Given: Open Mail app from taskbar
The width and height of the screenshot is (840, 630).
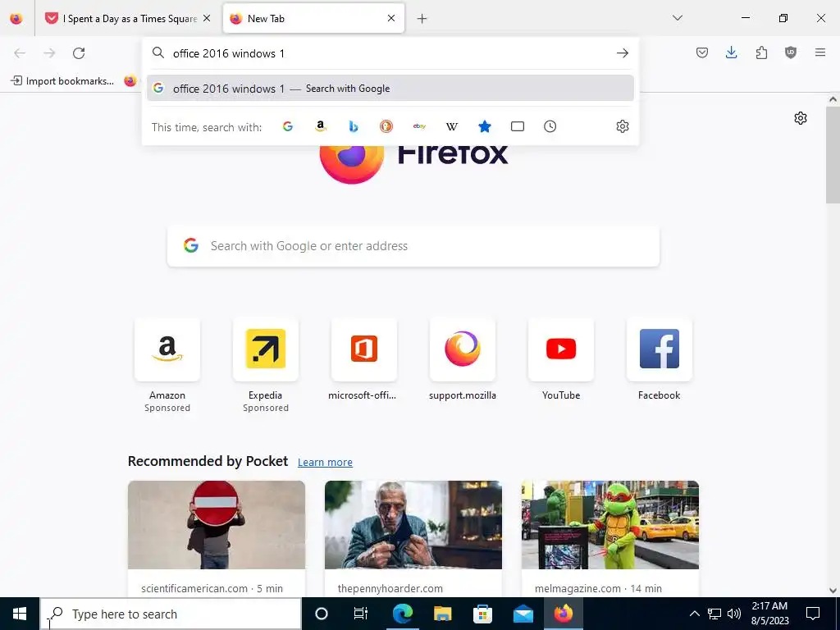Looking at the screenshot, I should pyautogui.click(x=523, y=614).
